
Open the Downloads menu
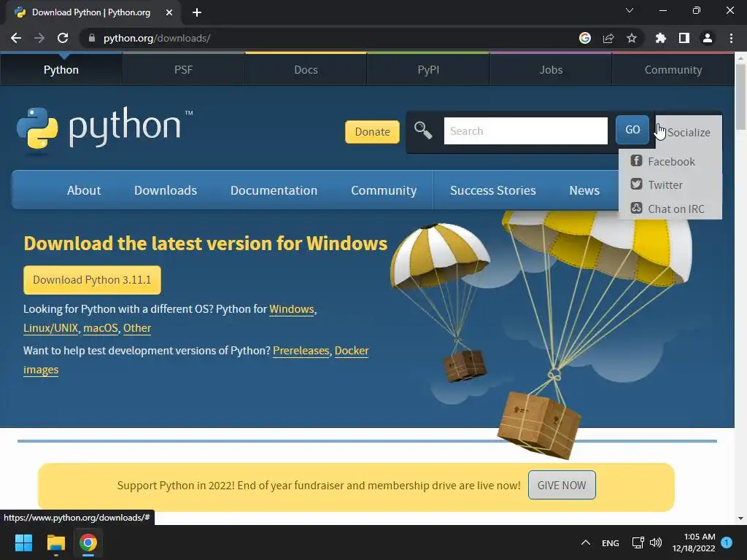tap(166, 190)
